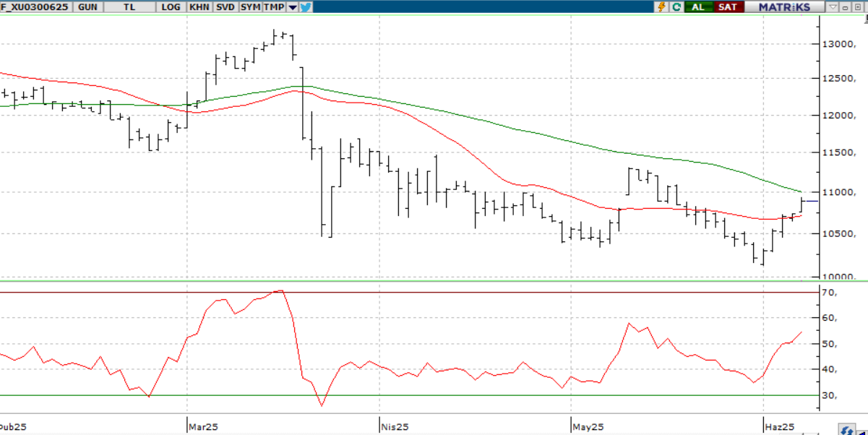This screenshot has width=868, height=435.
Task: Click the green refresh icon
Action: pyautogui.click(x=676, y=7)
